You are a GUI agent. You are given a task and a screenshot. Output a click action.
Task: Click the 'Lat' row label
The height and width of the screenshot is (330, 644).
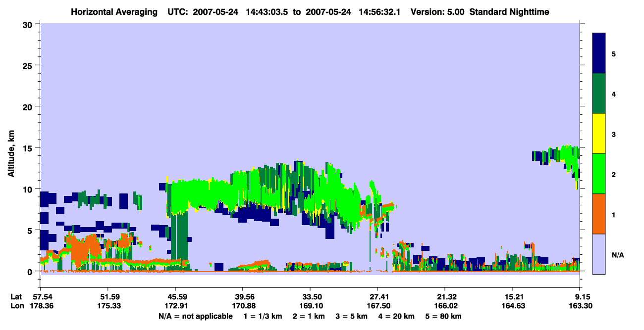pyautogui.click(x=16, y=297)
